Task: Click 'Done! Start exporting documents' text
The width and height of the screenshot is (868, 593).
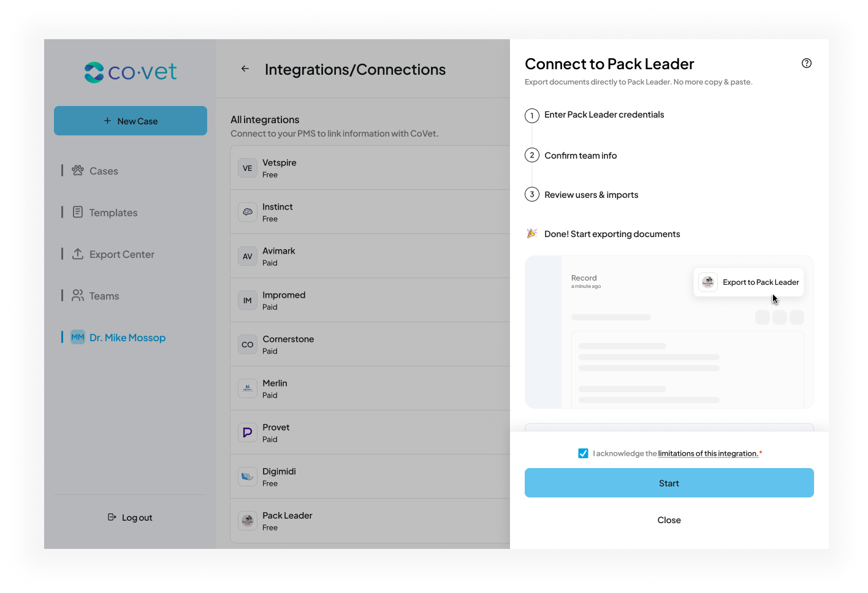Action: coord(612,234)
